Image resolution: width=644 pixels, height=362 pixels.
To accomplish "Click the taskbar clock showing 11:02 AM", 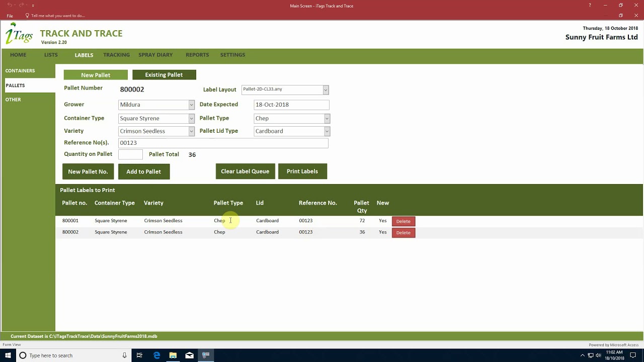I will [x=614, y=355].
